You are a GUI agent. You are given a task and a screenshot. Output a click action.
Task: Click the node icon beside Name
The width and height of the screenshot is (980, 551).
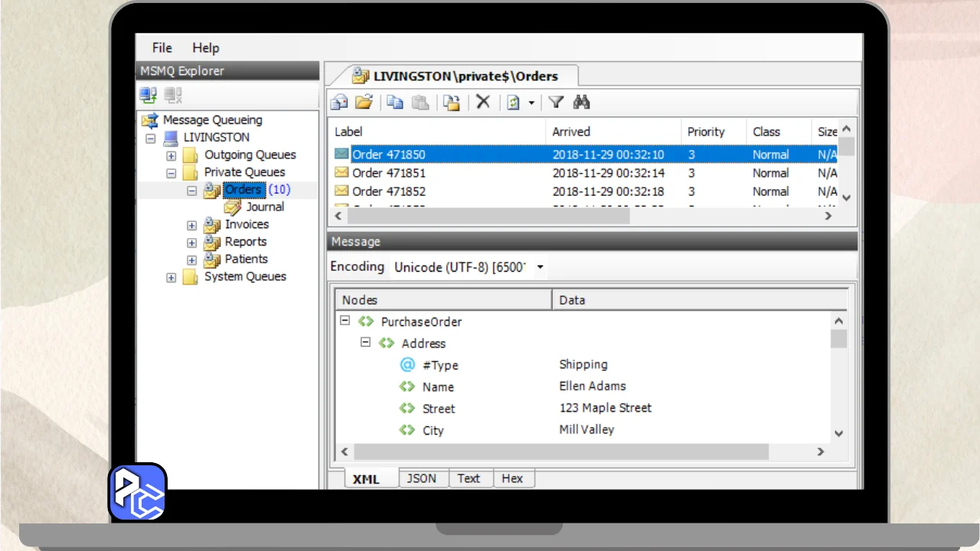(x=407, y=386)
